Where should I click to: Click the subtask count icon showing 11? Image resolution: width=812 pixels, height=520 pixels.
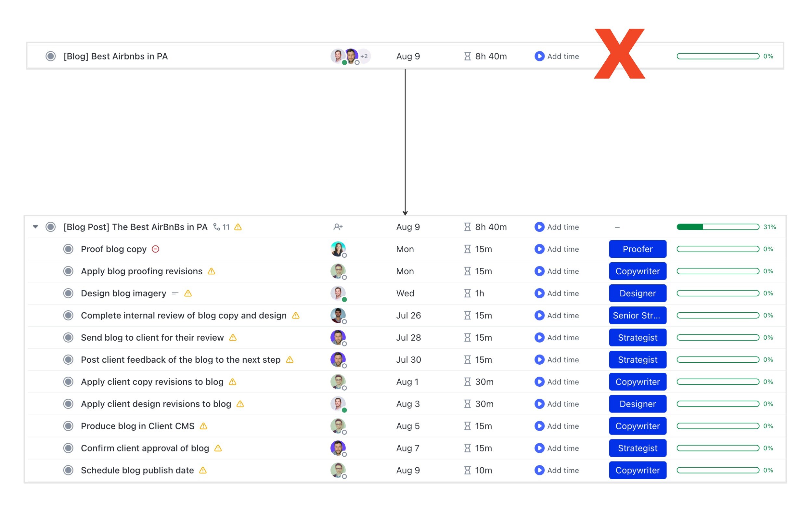click(221, 227)
